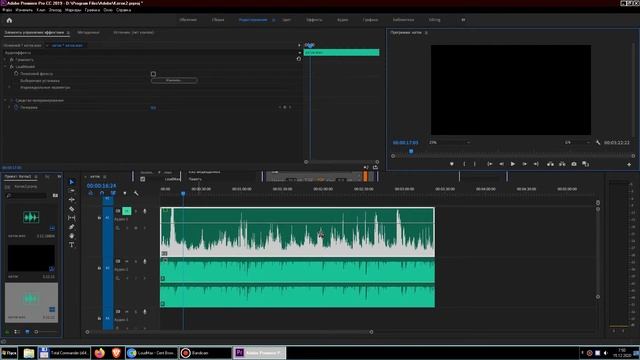
Task: Expand the Громкость effect
Action: pos(5,60)
